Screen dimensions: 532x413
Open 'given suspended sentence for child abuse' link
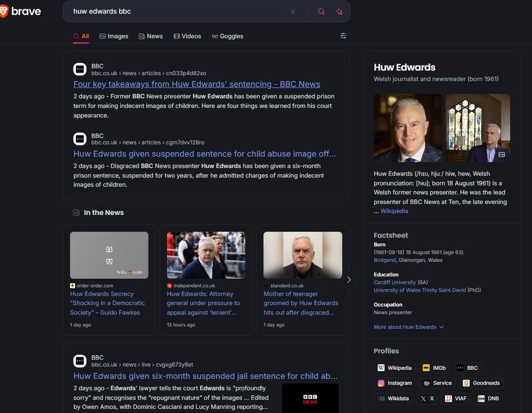point(205,154)
